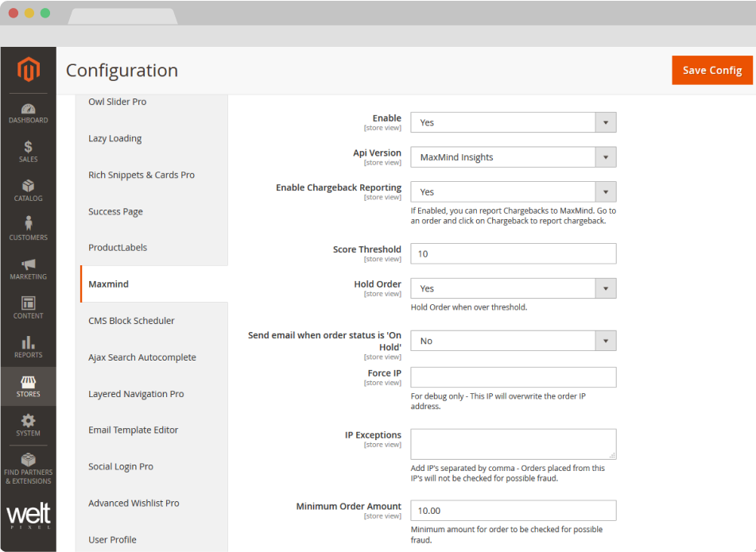The width and height of the screenshot is (756, 552).
Task: Expand the Hold Order dropdown
Action: click(x=513, y=288)
